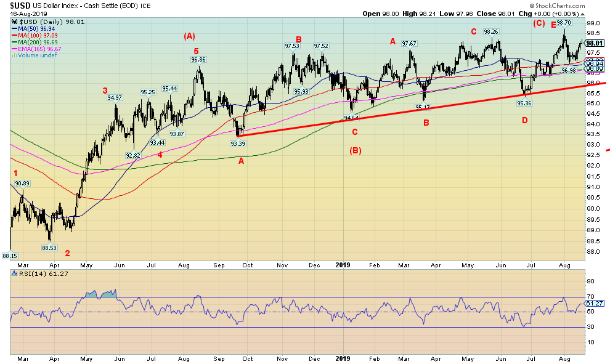The height and width of the screenshot is (364, 610).
Task: Click the green MA(200) legend line marker
Action: coord(14,42)
